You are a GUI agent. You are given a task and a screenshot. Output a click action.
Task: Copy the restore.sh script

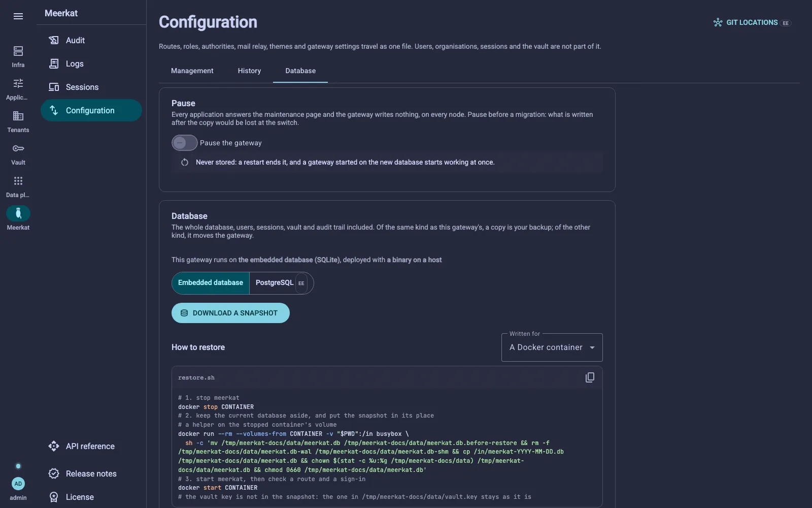tap(590, 377)
